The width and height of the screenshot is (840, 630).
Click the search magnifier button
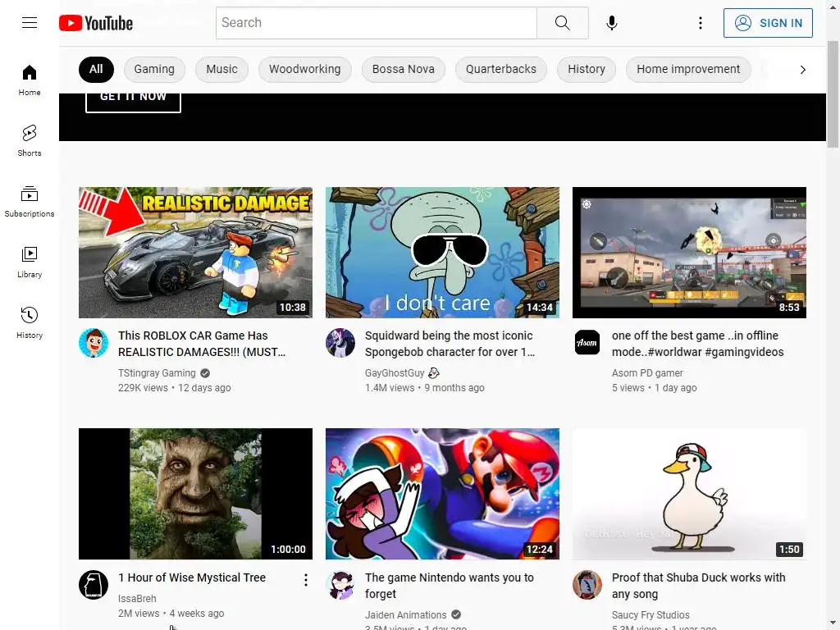pos(562,23)
